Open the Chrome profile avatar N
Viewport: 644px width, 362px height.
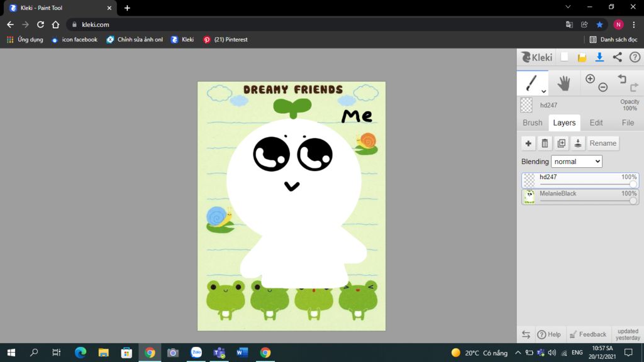point(618,25)
